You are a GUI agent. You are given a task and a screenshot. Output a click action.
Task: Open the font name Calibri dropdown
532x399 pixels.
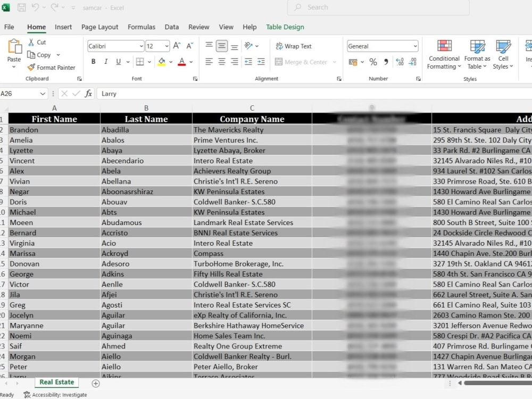(141, 46)
